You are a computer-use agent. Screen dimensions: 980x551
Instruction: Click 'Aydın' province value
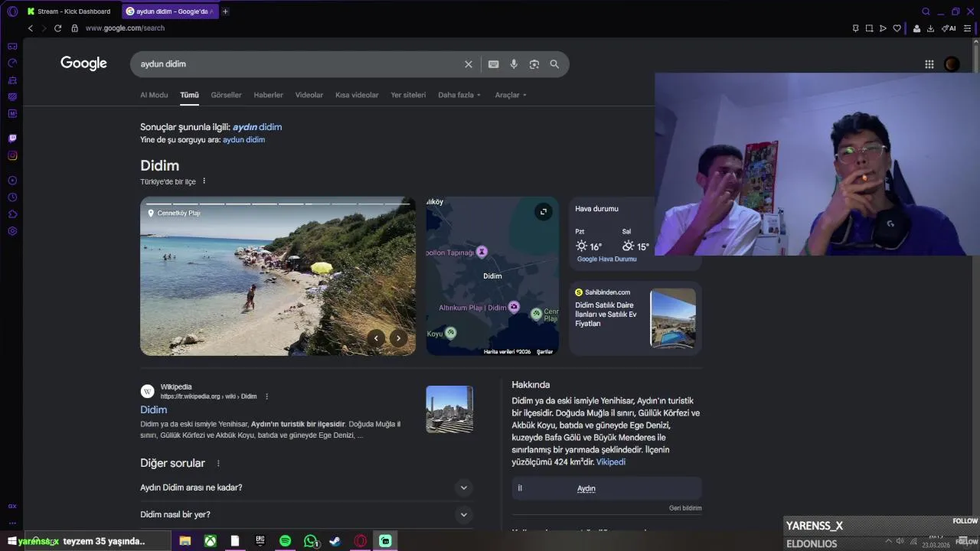586,488
